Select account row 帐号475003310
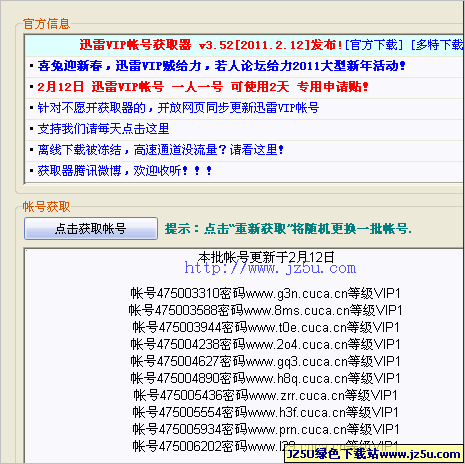This screenshot has height=464, width=465. (265, 293)
